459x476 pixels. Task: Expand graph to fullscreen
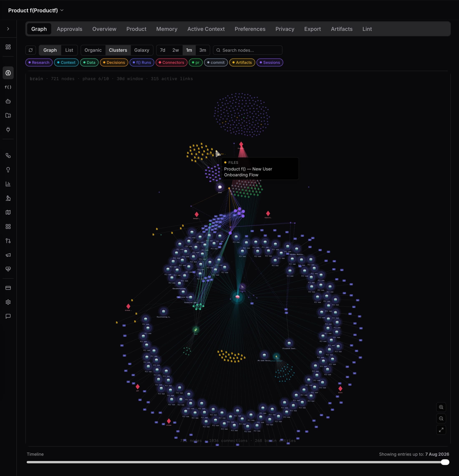click(441, 430)
